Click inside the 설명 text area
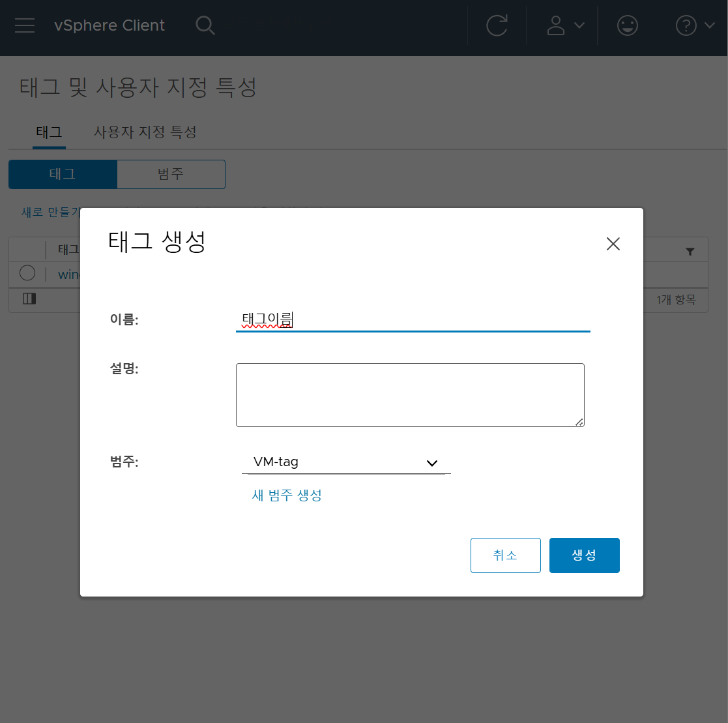Image resolution: width=728 pixels, height=723 pixels. click(x=410, y=394)
